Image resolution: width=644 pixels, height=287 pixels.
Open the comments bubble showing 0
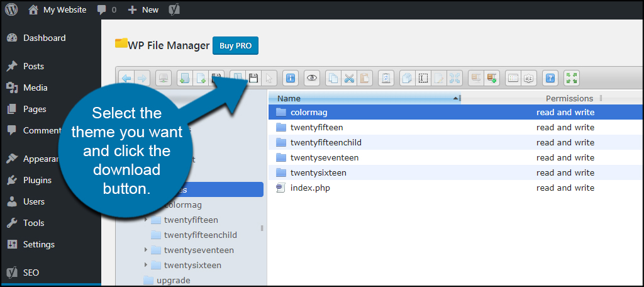(x=107, y=10)
